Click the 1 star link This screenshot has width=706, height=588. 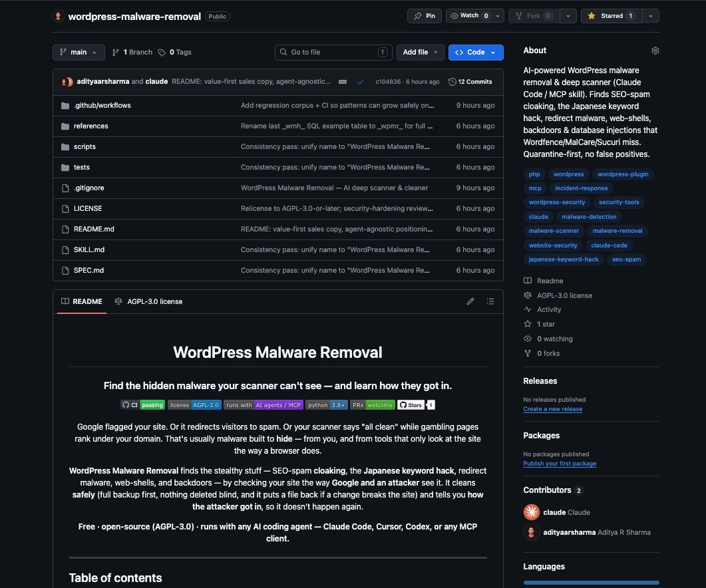click(x=540, y=324)
